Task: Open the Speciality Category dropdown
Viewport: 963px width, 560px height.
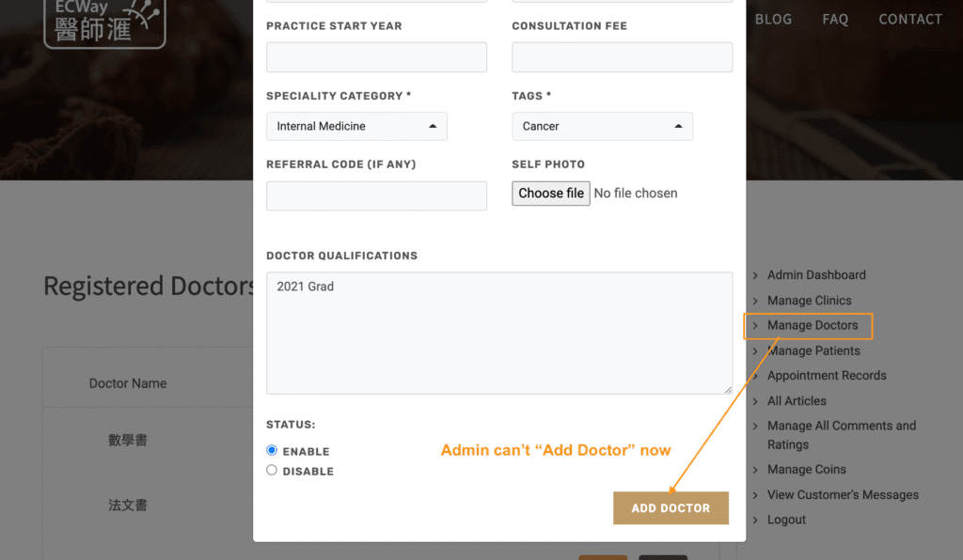Action: [356, 126]
